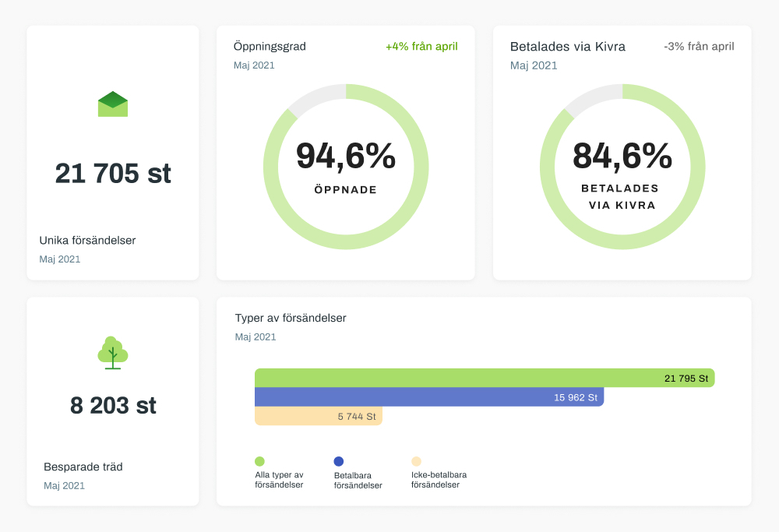
Task: Select the tree icon above Besparade träd
Action: tap(112, 353)
